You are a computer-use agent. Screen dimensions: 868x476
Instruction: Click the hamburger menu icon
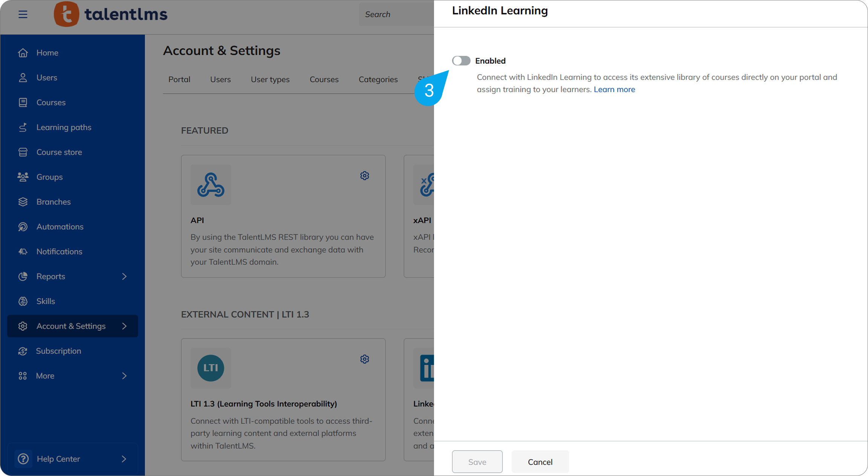click(x=23, y=14)
